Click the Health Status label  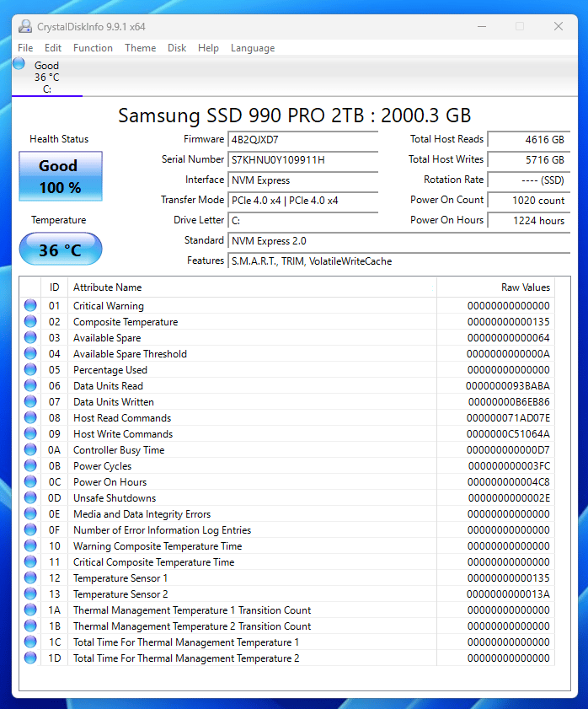point(59,139)
